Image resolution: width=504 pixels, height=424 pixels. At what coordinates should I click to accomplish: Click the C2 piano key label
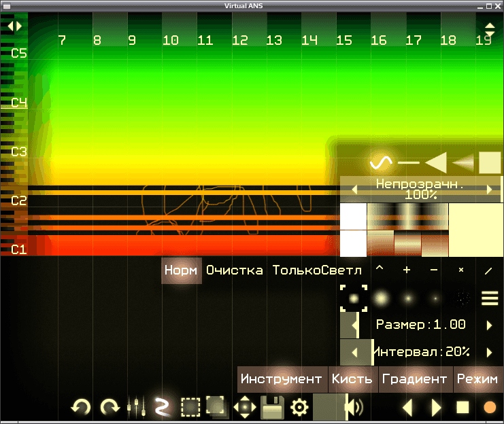(x=19, y=200)
